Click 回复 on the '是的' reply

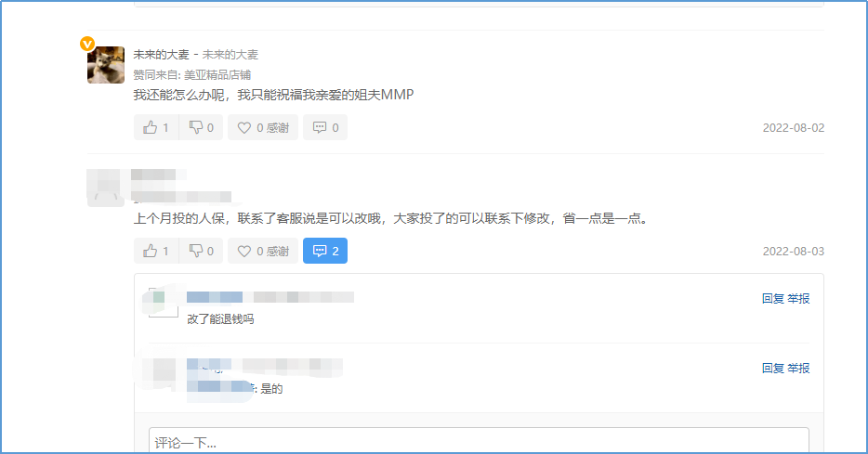772,368
